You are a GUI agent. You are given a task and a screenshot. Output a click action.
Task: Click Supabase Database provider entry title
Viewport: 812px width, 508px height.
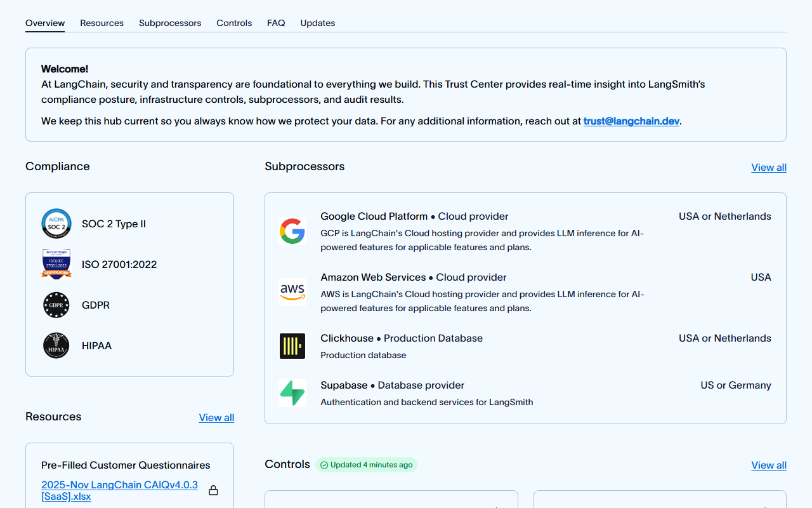click(392, 385)
